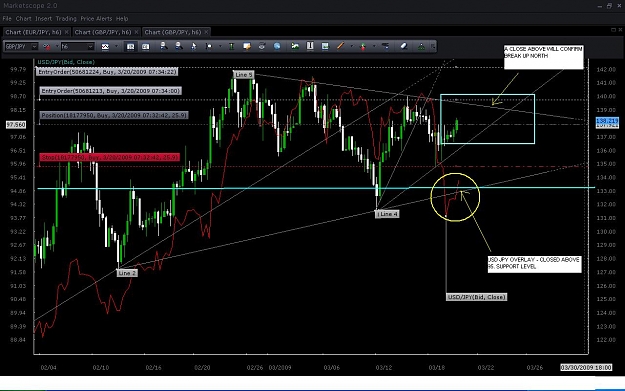Select the Line 5 label on chart
Screen dimensions: 625x391
[244, 75]
